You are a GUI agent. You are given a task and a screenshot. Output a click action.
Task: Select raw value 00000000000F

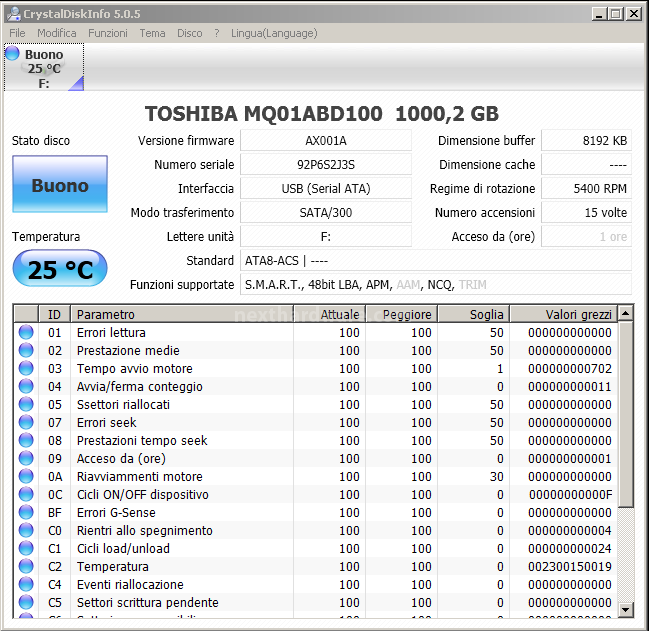[570, 494]
